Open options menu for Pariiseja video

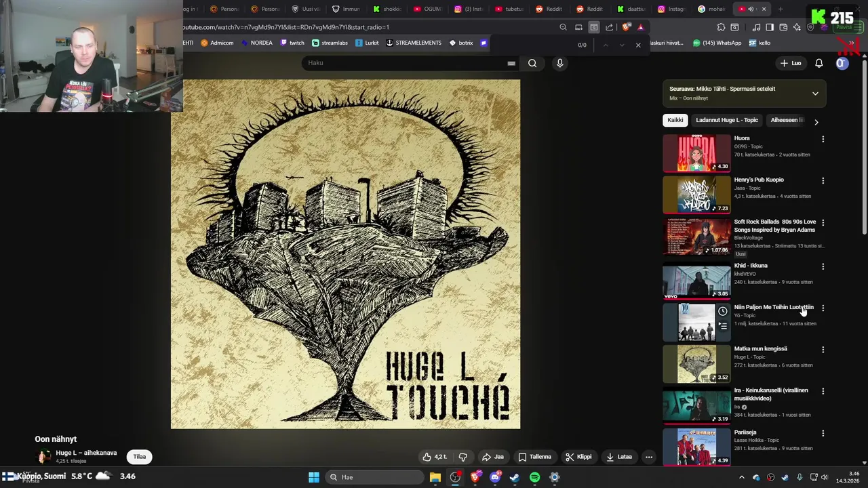click(823, 433)
